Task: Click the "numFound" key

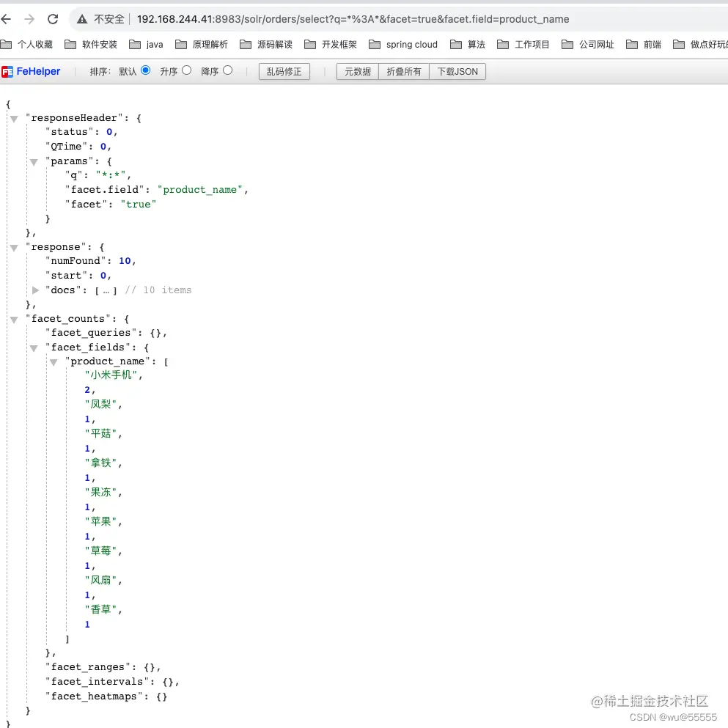Action: click(76, 261)
